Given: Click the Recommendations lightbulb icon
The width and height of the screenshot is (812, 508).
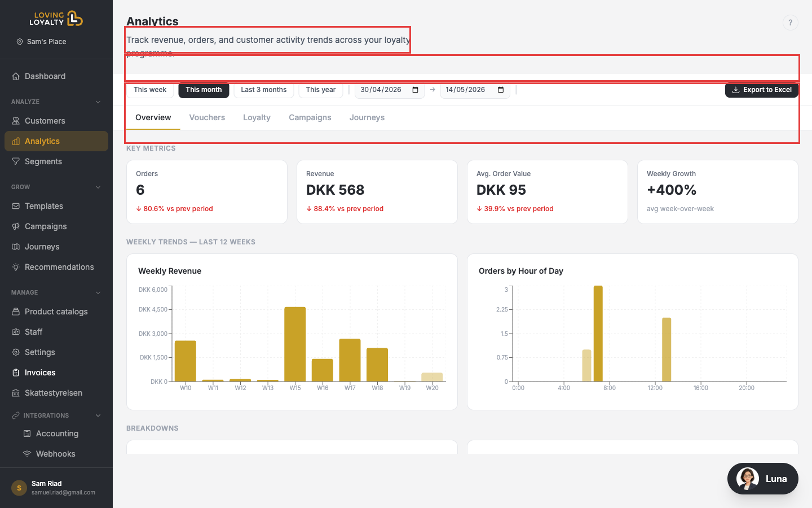Looking at the screenshot, I should (x=16, y=267).
